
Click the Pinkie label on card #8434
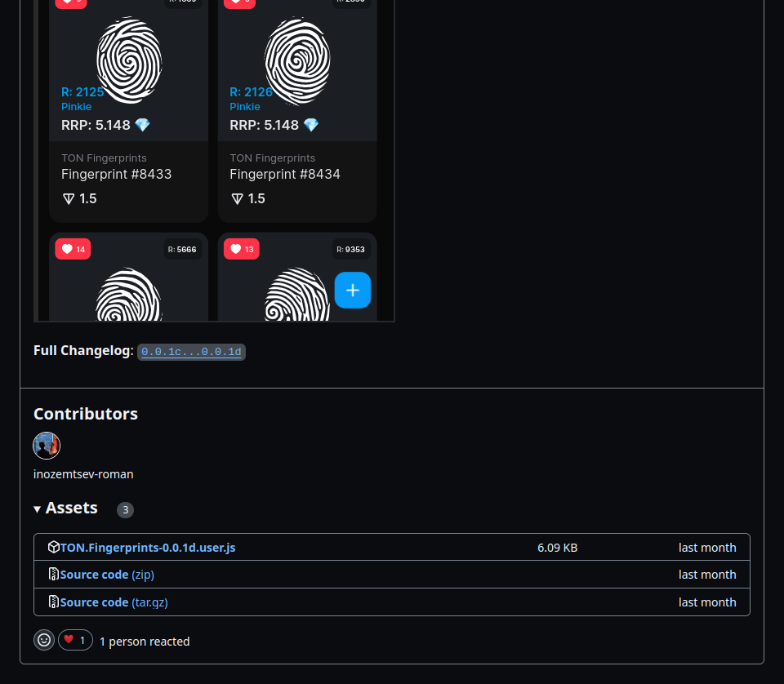tap(245, 106)
